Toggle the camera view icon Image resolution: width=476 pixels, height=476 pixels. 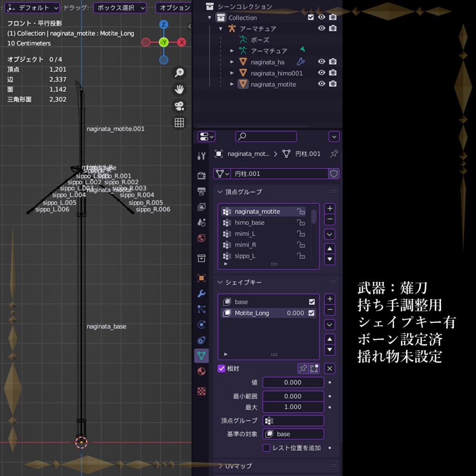click(179, 106)
